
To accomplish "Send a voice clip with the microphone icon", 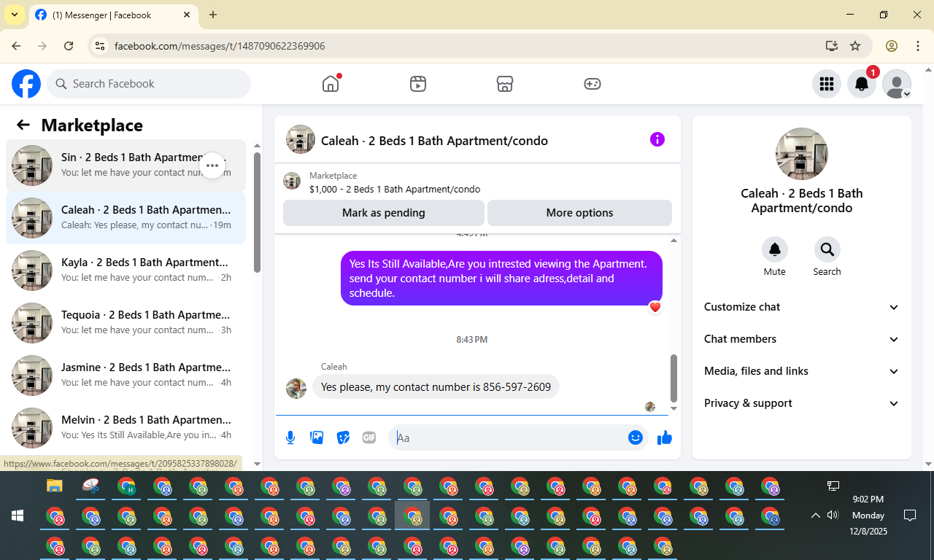I will (x=290, y=437).
